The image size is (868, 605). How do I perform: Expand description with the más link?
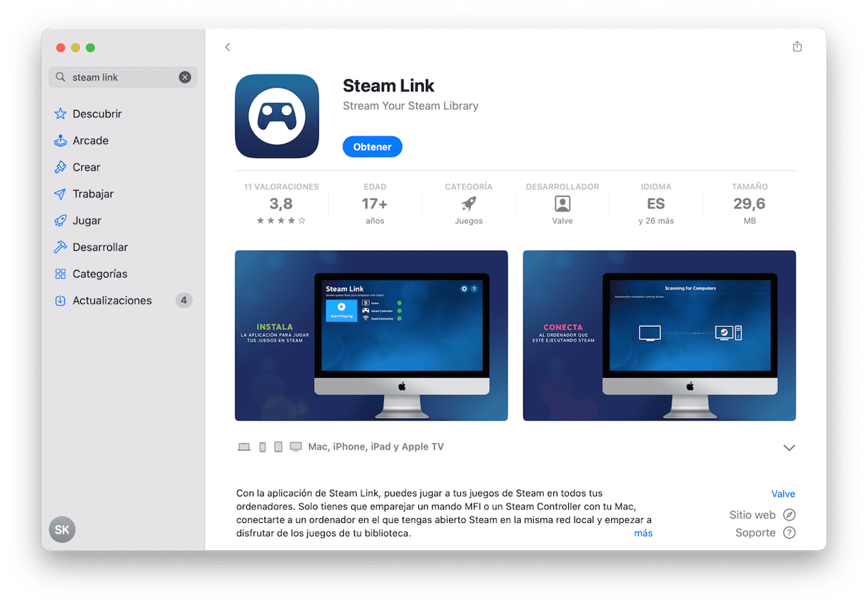tap(643, 533)
